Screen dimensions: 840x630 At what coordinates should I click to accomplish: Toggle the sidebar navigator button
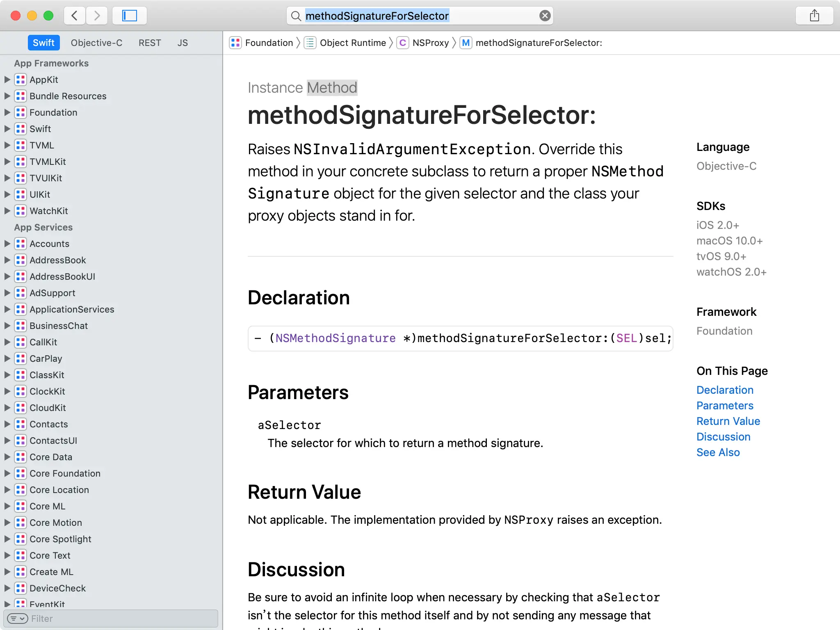coord(129,16)
